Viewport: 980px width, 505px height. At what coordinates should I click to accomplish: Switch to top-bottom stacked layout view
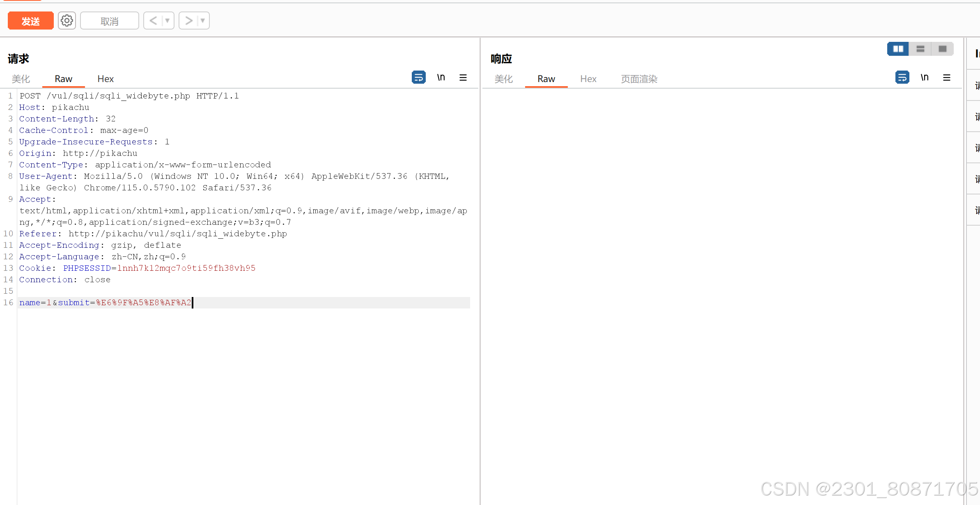pyautogui.click(x=920, y=49)
